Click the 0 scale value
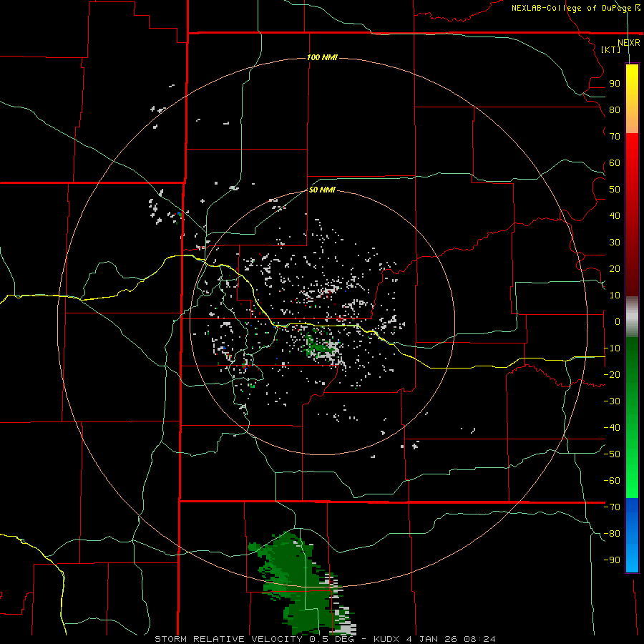This screenshot has height=644, width=644. 618,322
